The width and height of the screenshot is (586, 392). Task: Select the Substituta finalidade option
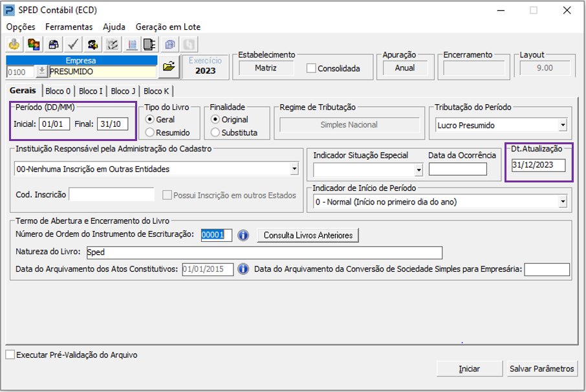(x=215, y=133)
